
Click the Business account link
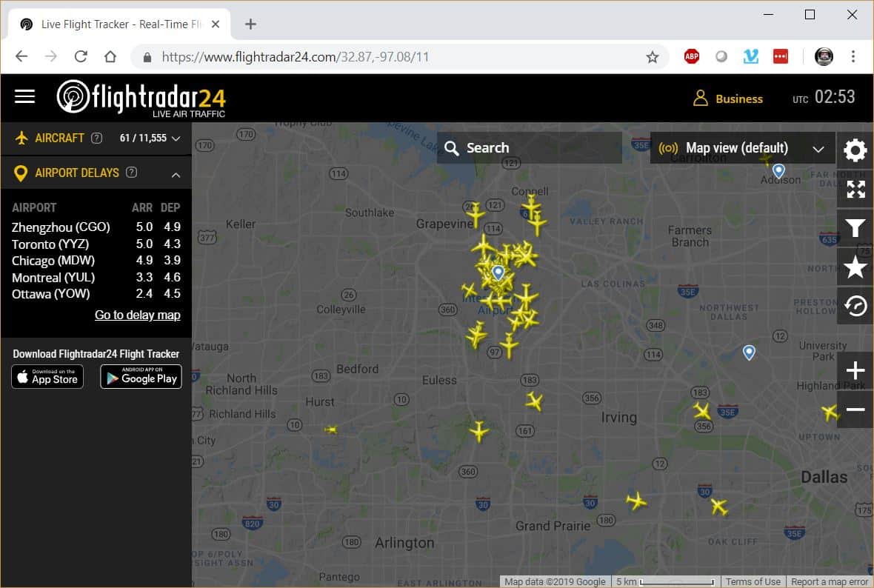click(x=739, y=98)
